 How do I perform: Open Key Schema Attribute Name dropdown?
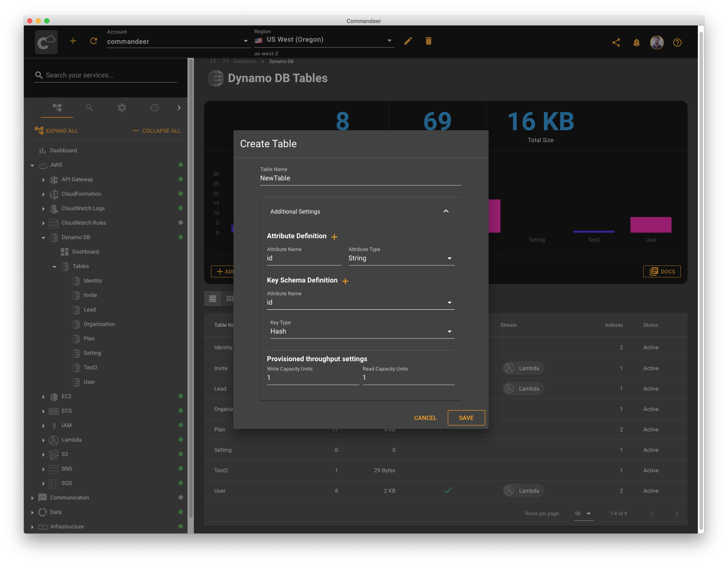coord(361,302)
